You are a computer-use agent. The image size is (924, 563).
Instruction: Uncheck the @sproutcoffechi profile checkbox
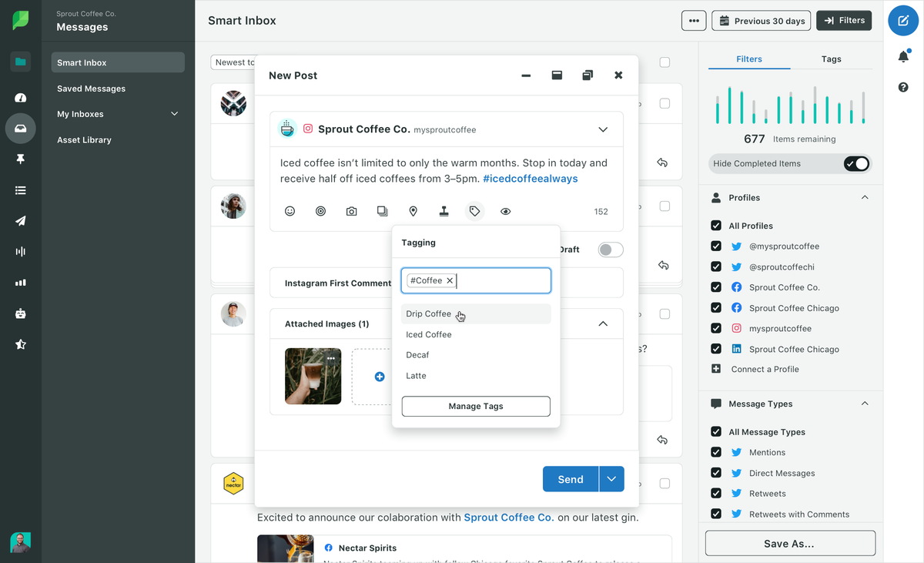pyautogui.click(x=716, y=266)
